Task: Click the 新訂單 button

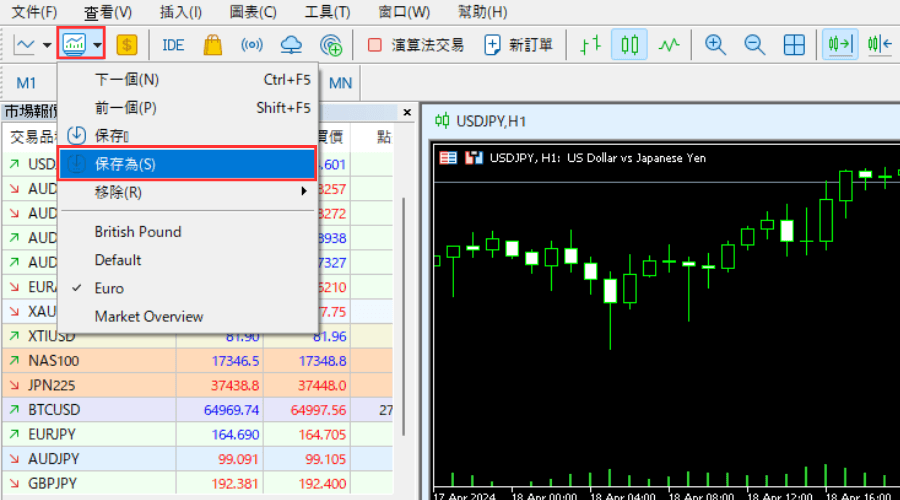Action: tap(518, 45)
